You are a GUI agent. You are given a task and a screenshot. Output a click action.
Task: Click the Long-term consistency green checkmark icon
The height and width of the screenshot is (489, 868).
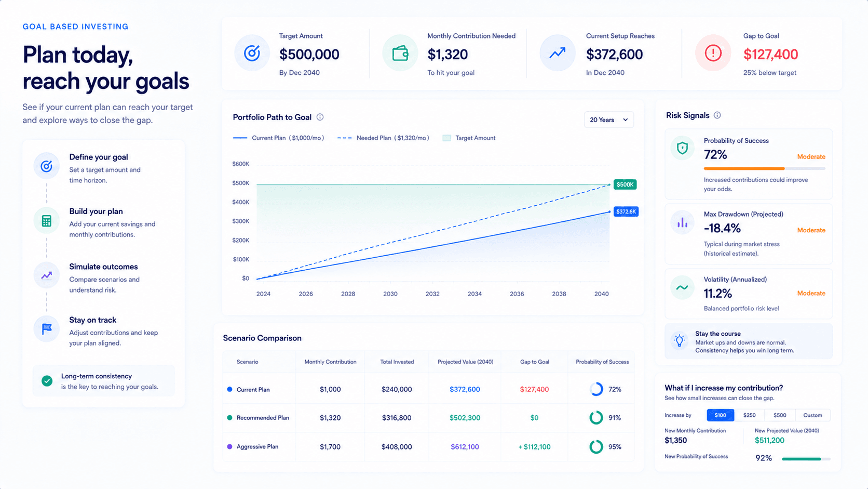pos(47,381)
